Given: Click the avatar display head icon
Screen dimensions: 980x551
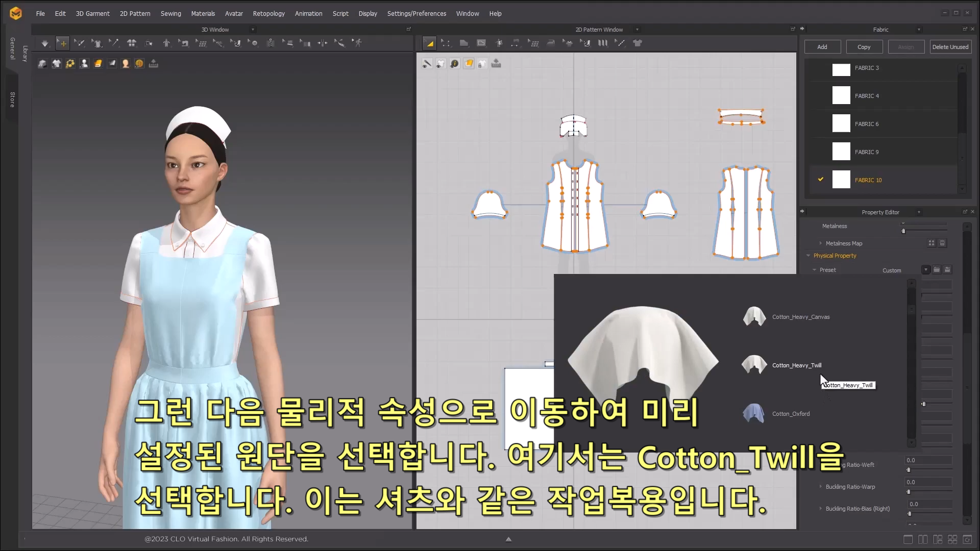Looking at the screenshot, I should click(126, 64).
